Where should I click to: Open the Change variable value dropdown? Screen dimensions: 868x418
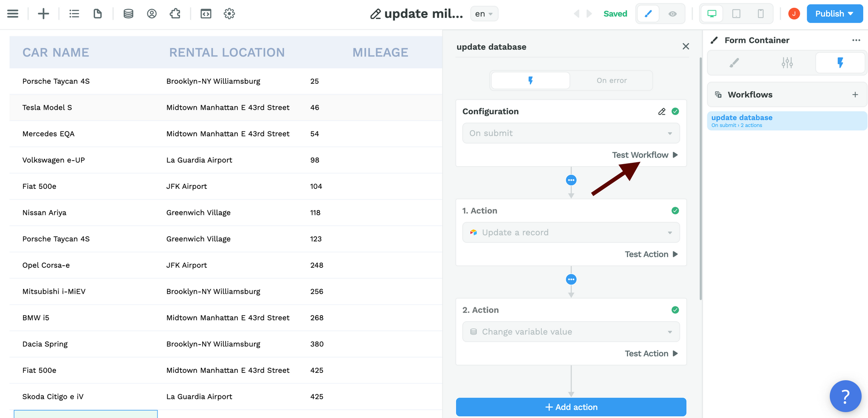point(571,332)
